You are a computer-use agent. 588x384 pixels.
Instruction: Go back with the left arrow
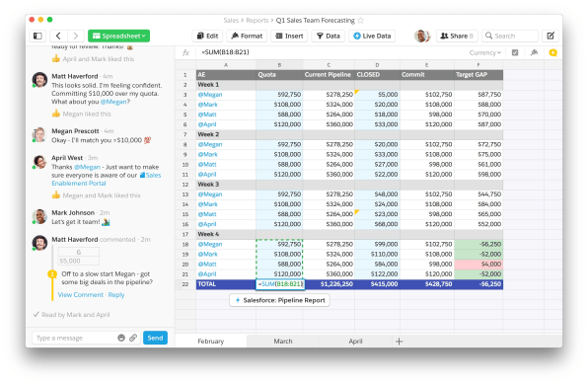[58, 37]
